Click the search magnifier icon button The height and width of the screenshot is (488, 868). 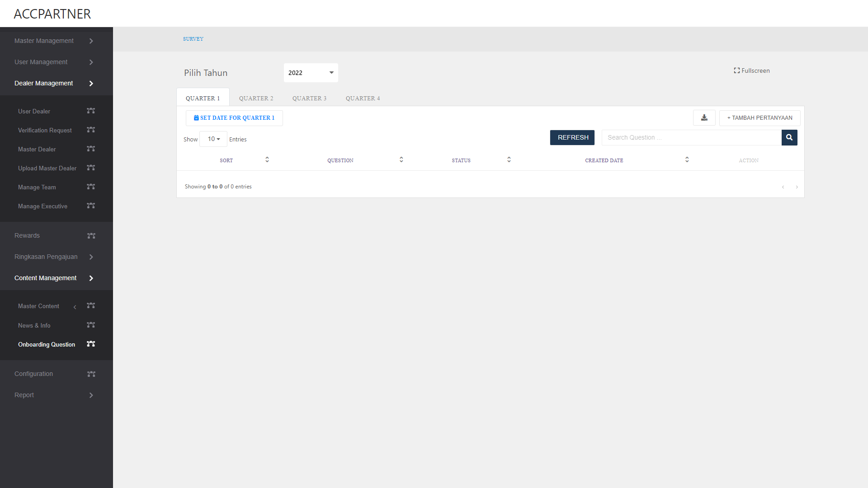[x=789, y=138]
